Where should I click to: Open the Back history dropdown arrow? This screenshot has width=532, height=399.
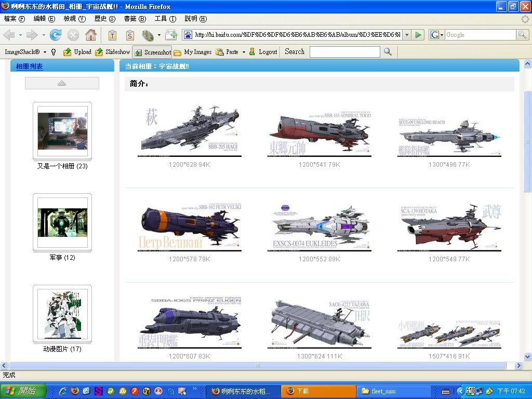click(x=20, y=35)
